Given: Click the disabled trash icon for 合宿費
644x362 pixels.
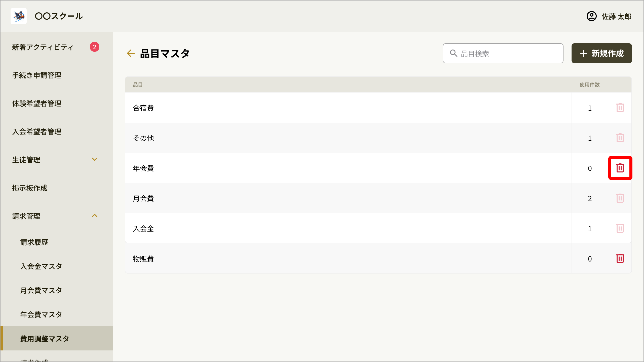Looking at the screenshot, I should coord(620,108).
